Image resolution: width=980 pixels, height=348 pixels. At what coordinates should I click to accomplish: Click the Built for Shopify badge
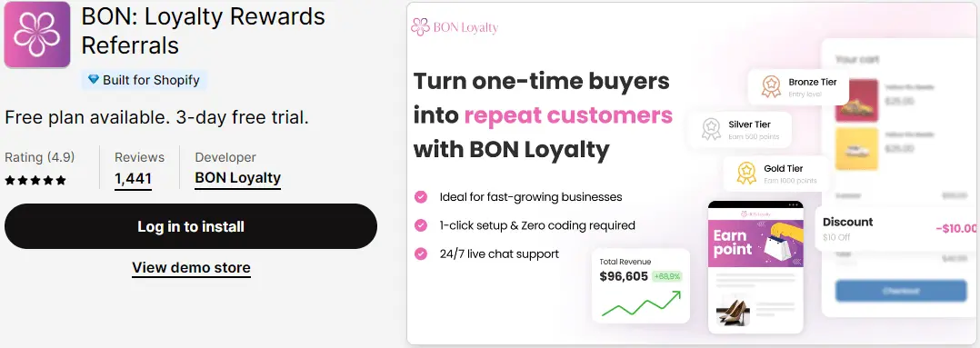(145, 80)
